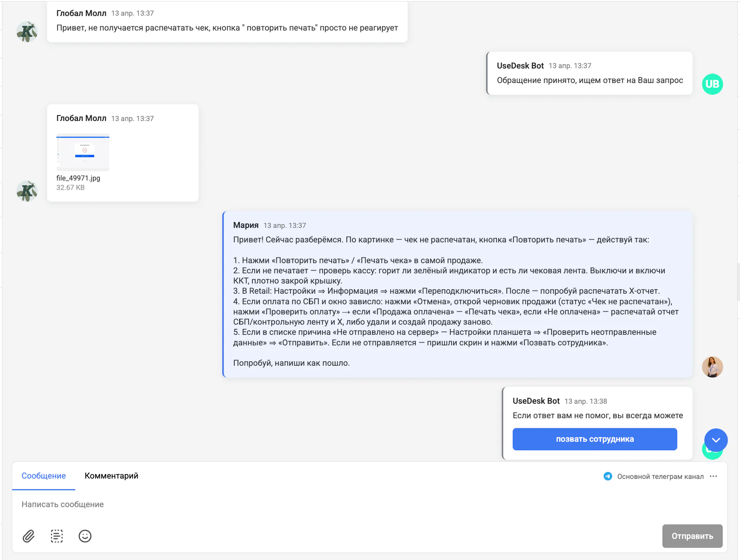
Task: Click Глобал Молл name above the attachment
Action: point(82,118)
